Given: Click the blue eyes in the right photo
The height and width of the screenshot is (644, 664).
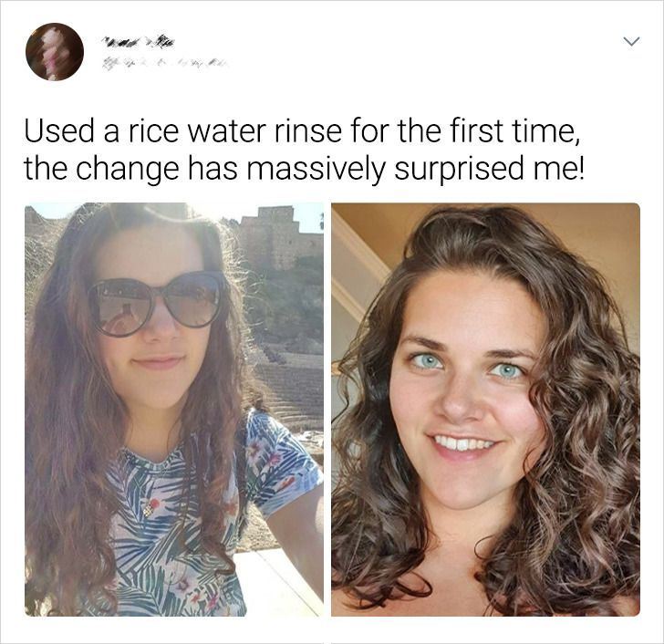Looking at the screenshot, I should [x=464, y=367].
